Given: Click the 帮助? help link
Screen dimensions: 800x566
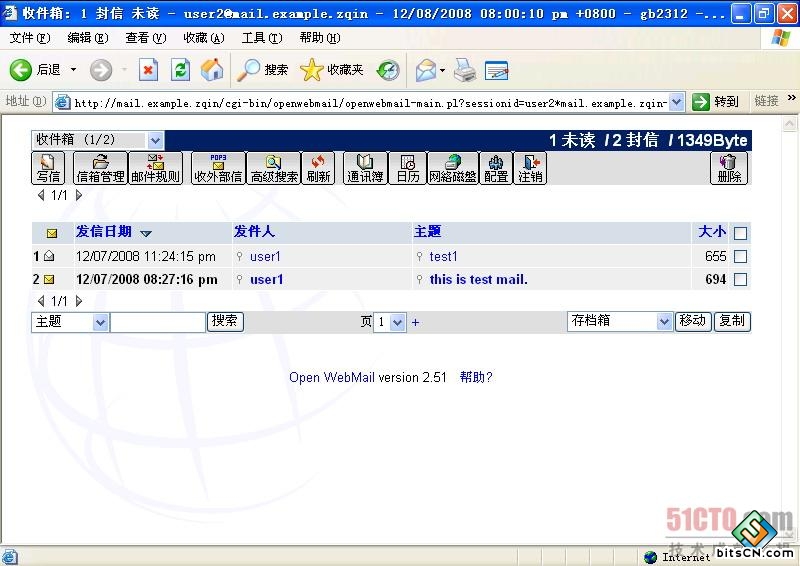Looking at the screenshot, I should tap(476, 377).
